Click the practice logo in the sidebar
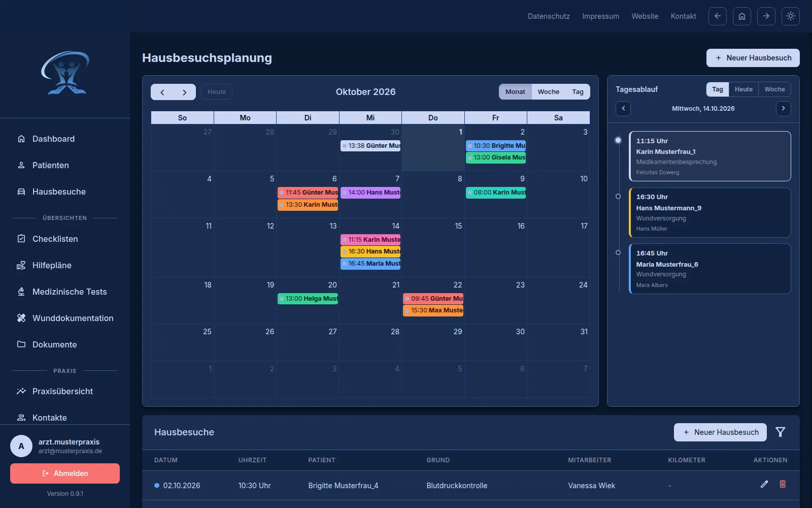 pyautogui.click(x=65, y=73)
